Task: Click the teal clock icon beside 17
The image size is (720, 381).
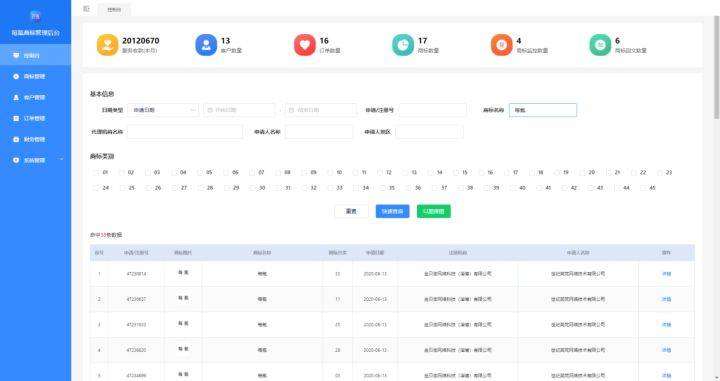Action: [x=403, y=45]
